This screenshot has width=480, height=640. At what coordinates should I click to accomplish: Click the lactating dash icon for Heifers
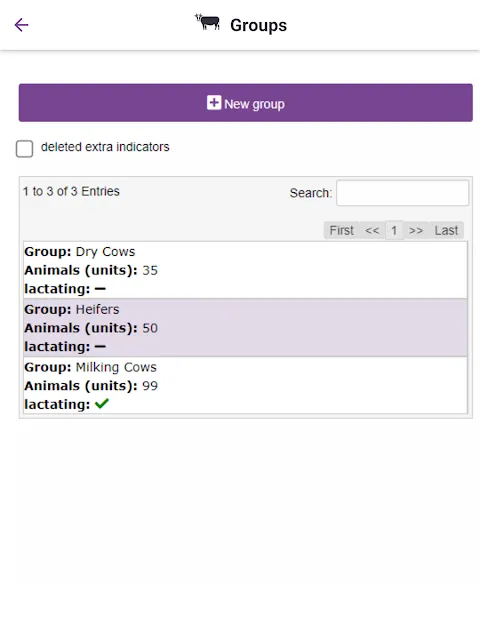click(100, 347)
